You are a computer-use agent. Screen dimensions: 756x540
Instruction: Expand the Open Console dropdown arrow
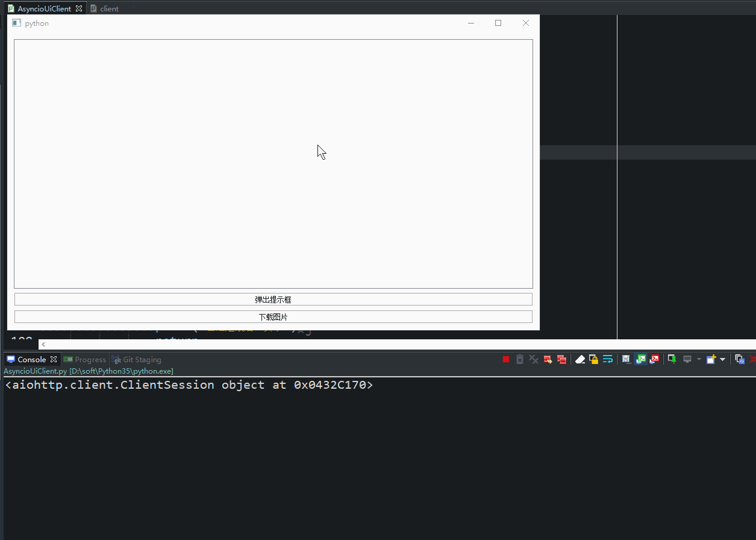pos(723,359)
